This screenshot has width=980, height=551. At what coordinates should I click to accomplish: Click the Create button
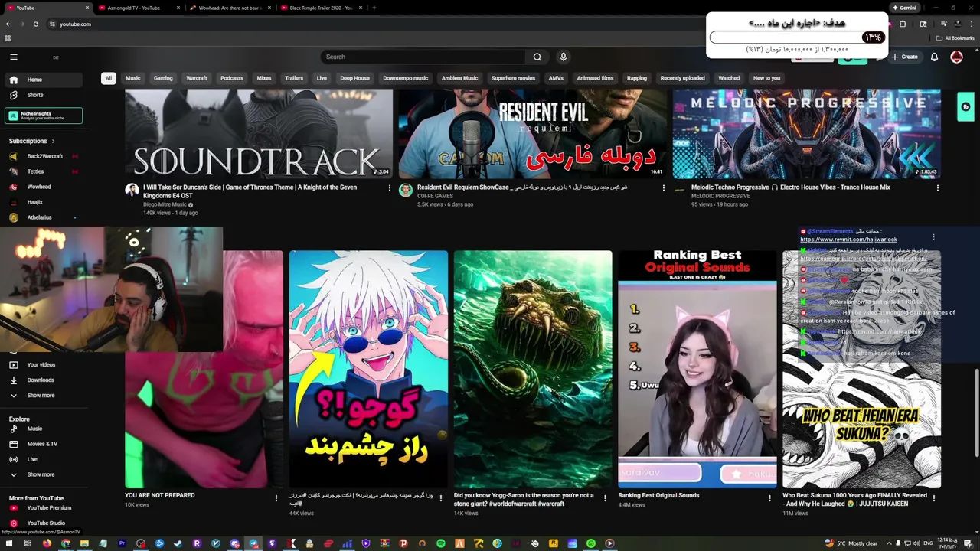tap(904, 57)
